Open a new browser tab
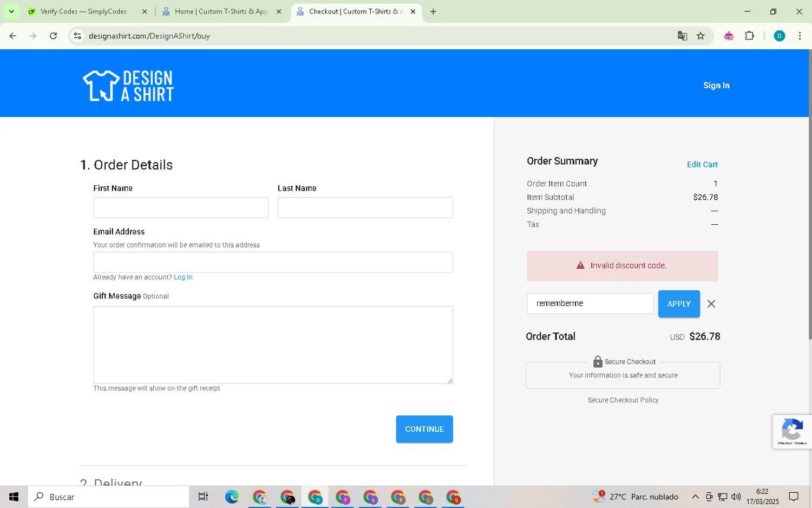Screen dimensions: 812x508 click(x=433, y=11)
